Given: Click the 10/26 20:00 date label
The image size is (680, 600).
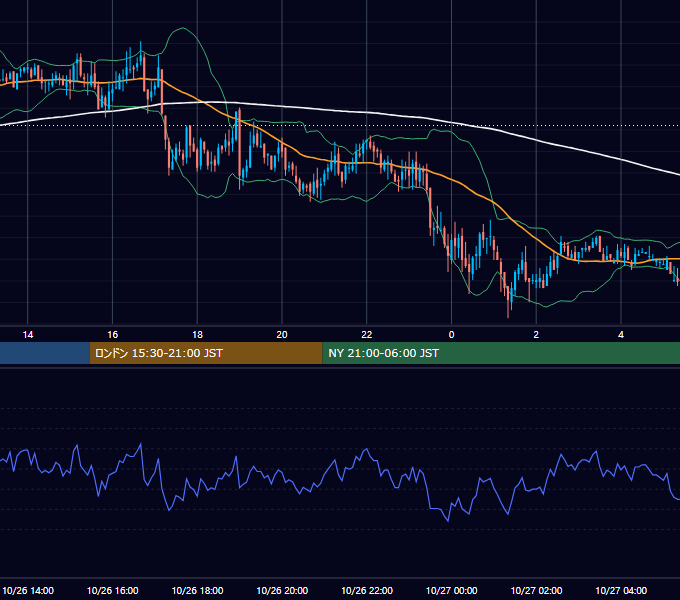Looking at the screenshot, I should [x=282, y=590].
